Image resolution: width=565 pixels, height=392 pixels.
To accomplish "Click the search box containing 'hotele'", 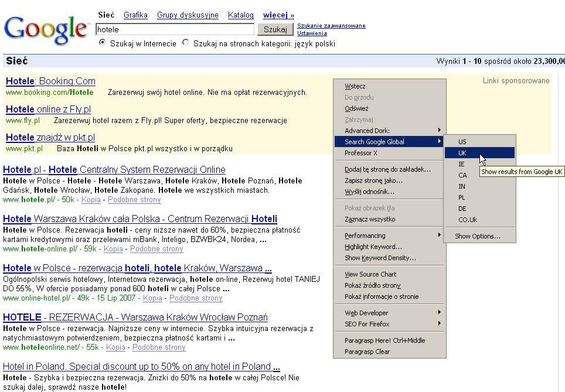I will coord(175,29).
